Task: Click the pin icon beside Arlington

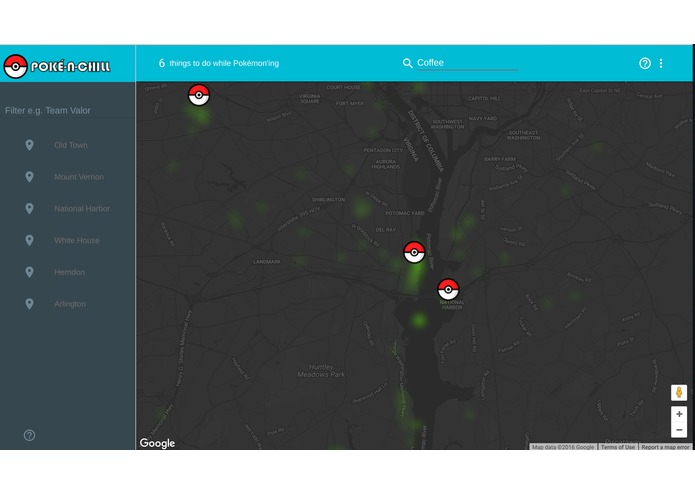Action: pyautogui.click(x=29, y=304)
